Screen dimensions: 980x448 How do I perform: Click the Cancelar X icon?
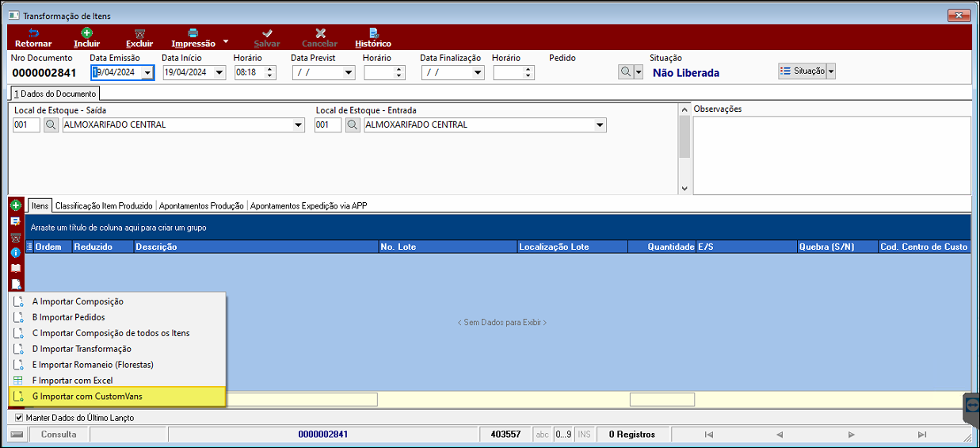[320, 33]
